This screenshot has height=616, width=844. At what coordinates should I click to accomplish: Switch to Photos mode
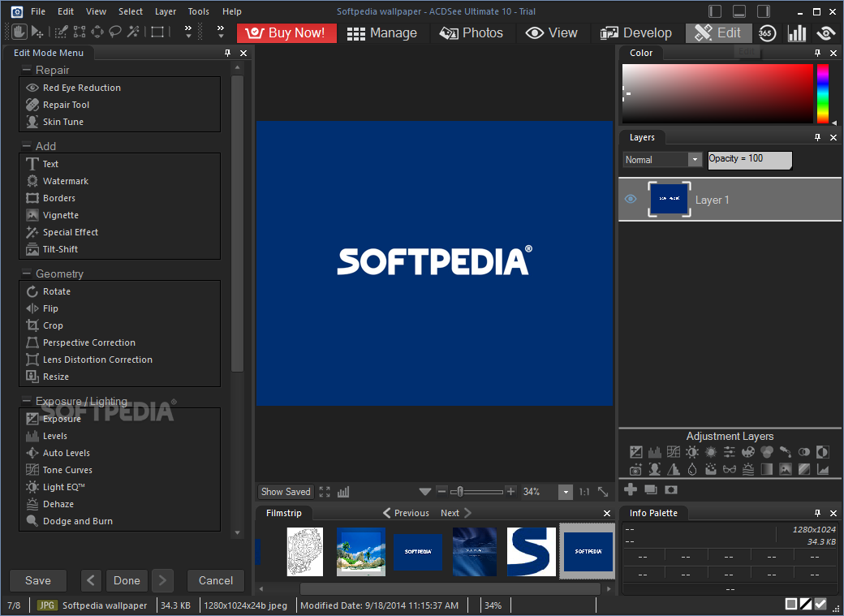click(x=471, y=32)
